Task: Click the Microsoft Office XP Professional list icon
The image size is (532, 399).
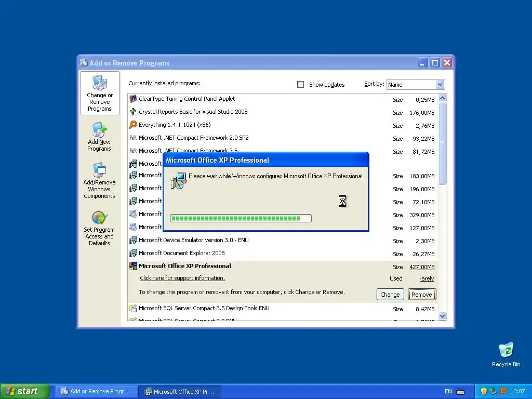Action: (133, 266)
